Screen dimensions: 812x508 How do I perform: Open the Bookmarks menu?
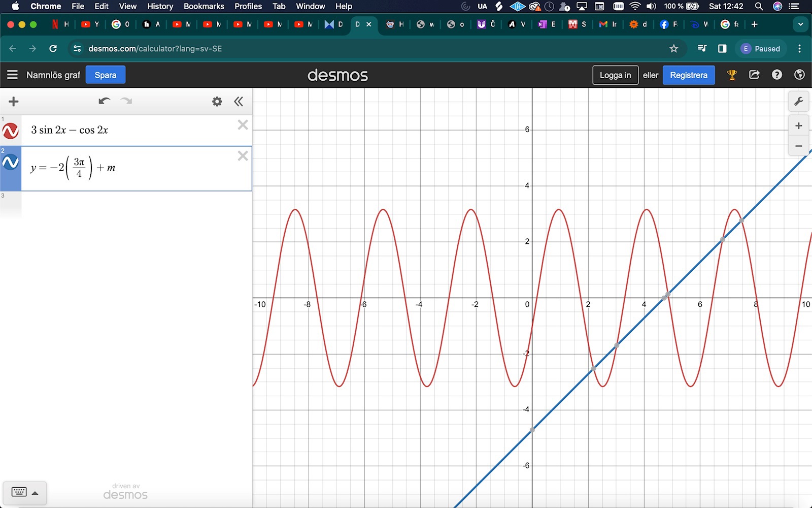coord(204,6)
